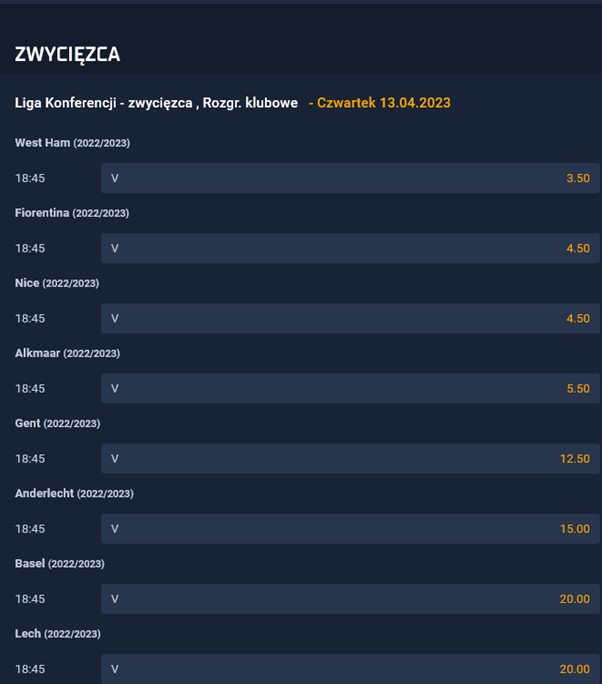Add Alkmaar 5.50 odds to betslip
Screen dimensions: 602x684
tap(350, 388)
